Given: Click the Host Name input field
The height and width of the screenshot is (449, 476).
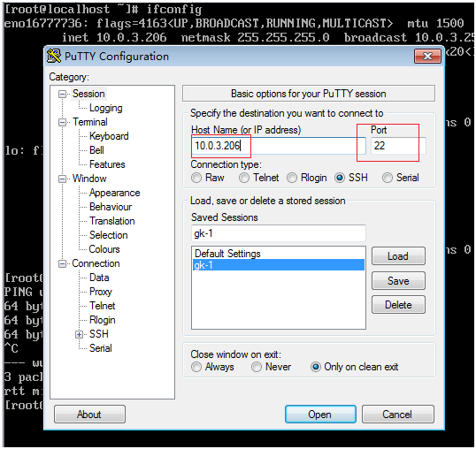Looking at the screenshot, I should pos(279,146).
